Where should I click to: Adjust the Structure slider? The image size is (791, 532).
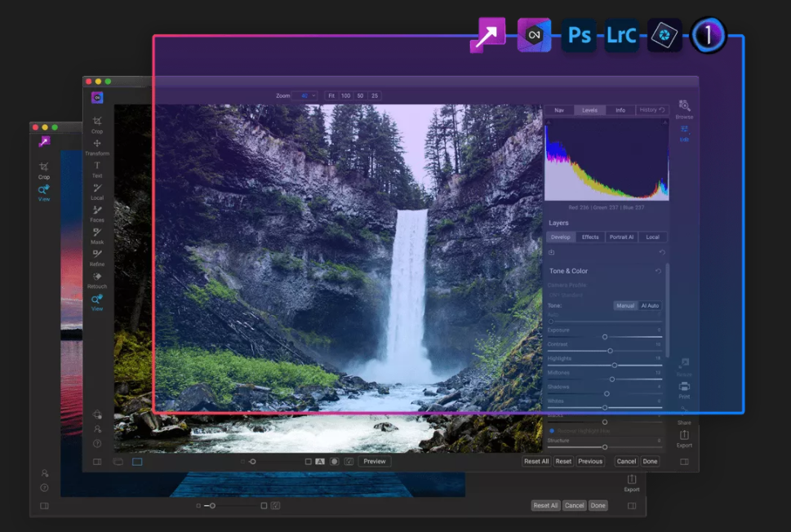point(605,447)
